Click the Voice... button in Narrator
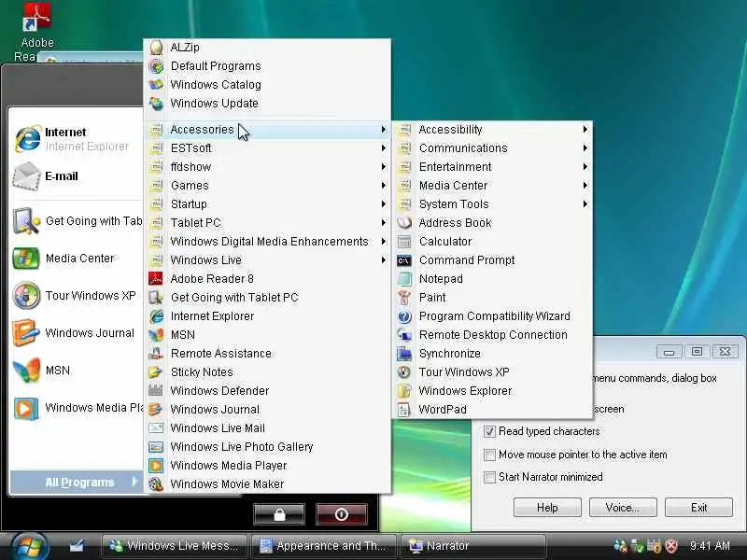The height and width of the screenshot is (560, 747). coord(623,508)
